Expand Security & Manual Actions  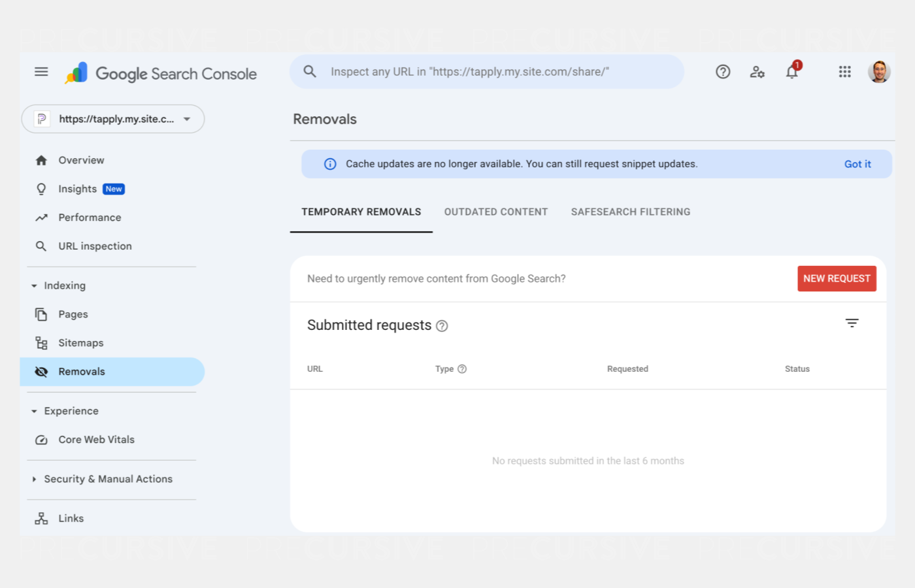(34, 479)
